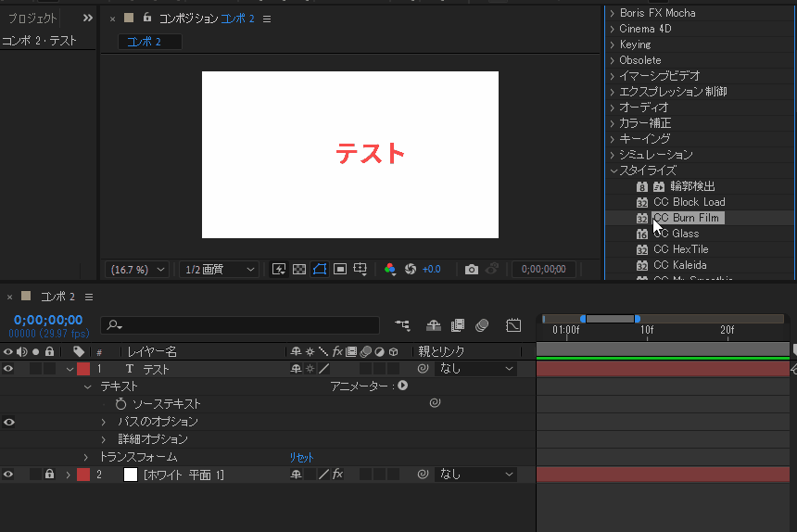Toggle the composition viewer lock icon
797x532 pixels.
tap(147, 18)
